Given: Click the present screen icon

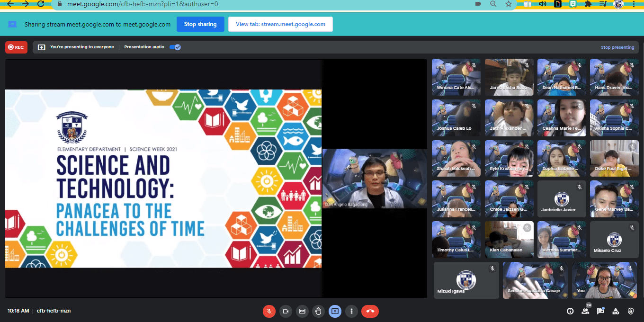Looking at the screenshot, I should (335, 311).
